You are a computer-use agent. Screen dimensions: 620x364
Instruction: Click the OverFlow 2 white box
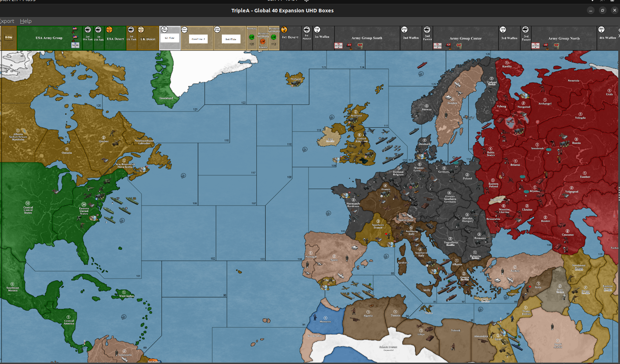[198, 39]
